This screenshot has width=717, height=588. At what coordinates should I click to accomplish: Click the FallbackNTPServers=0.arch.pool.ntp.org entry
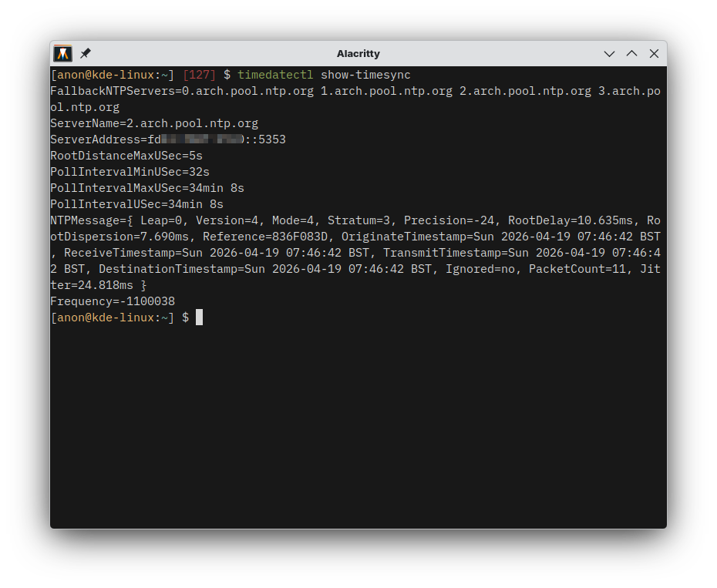[x=182, y=92]
